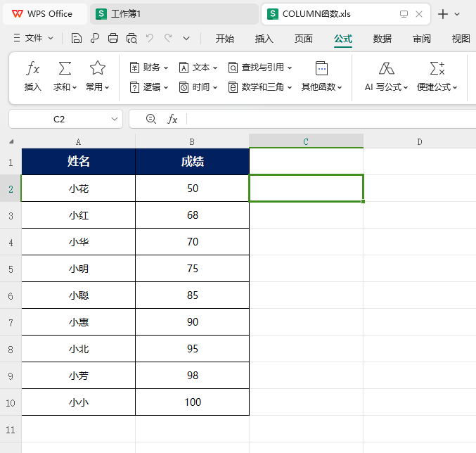
Task: Click the cell with score 100
Action: 192,402
